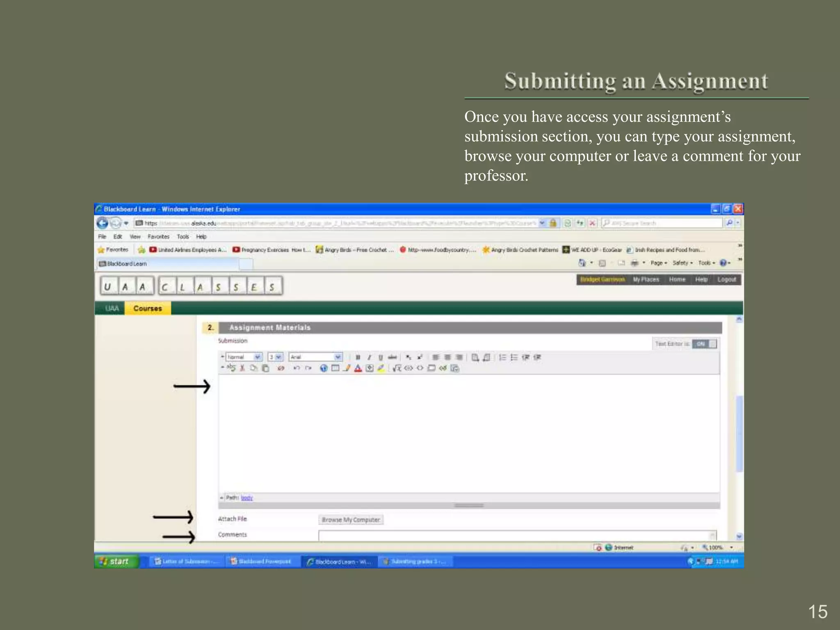Image resolution: width=840 pixels, height=630 pixels.
Task: Open the Tools dropdown in command bar
Action: point(706,263)
